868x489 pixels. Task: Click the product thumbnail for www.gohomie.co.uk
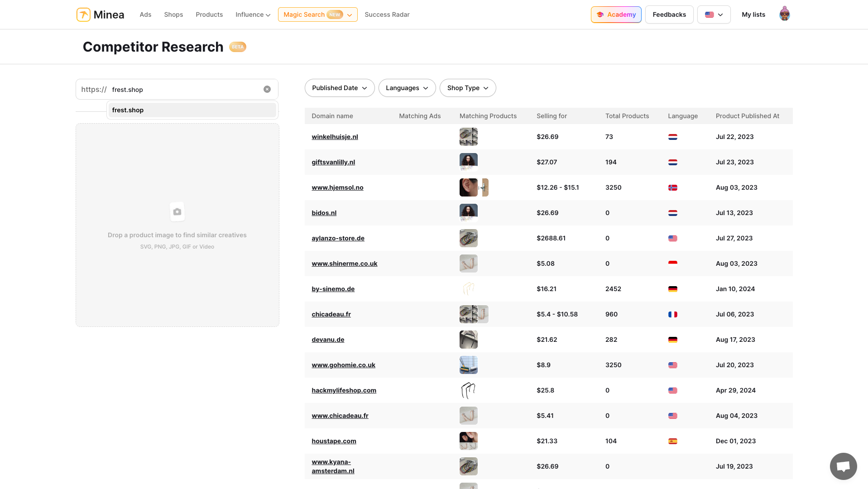[468, 364]
